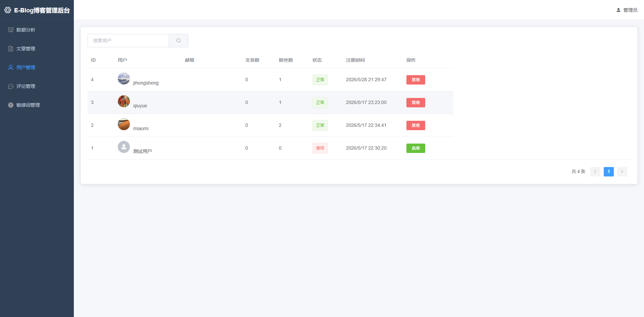The image size is (644, 317).
Task: Click the 邮箱 column header
Action: coord(190,60)
